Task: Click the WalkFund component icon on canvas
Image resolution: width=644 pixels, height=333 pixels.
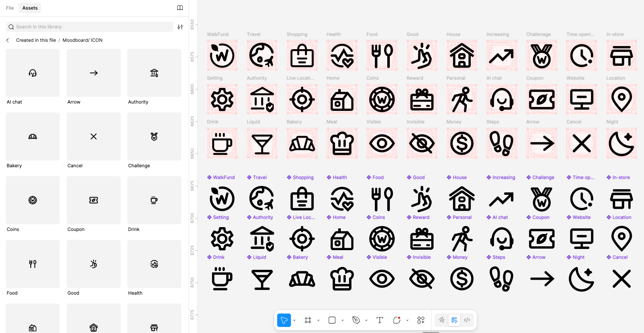Action: tap(222, 199)
